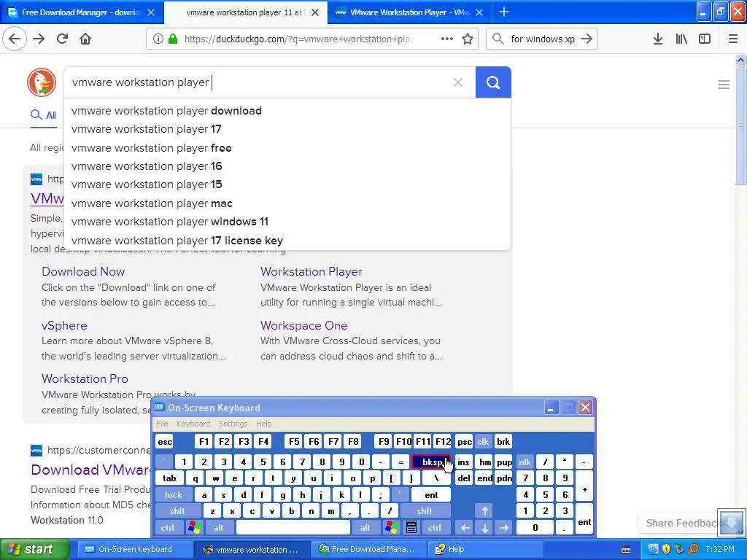This screenshot has height=560, width=747.
Task: Open the Workstation Pro link
Action: tap(85, 378)
